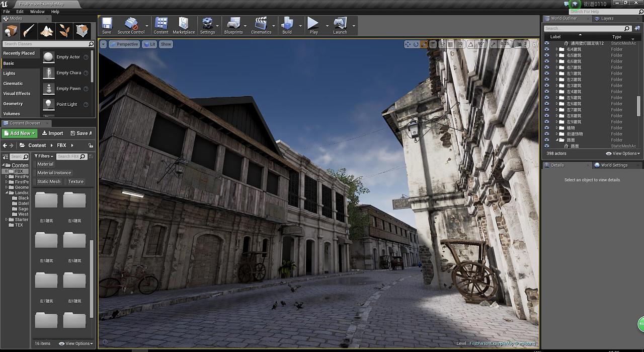Open the Window menu
Viewport: 644px width, 352px height.
click(x=37, y=12)
